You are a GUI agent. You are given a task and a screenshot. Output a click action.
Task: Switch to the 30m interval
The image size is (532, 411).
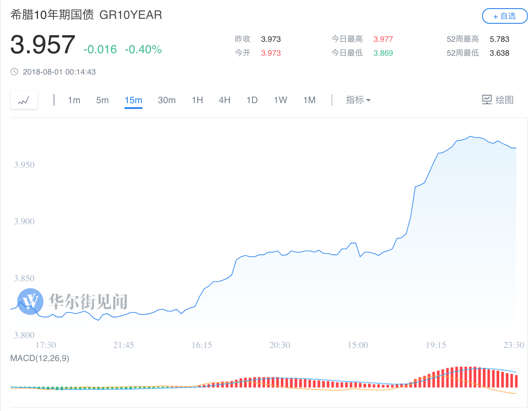coord(167,100)
